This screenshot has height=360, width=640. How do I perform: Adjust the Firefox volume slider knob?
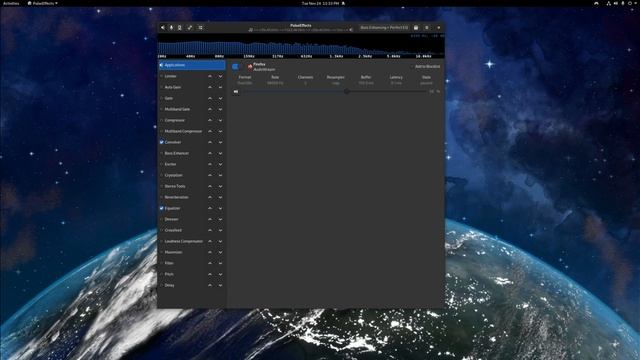(347, 91)
